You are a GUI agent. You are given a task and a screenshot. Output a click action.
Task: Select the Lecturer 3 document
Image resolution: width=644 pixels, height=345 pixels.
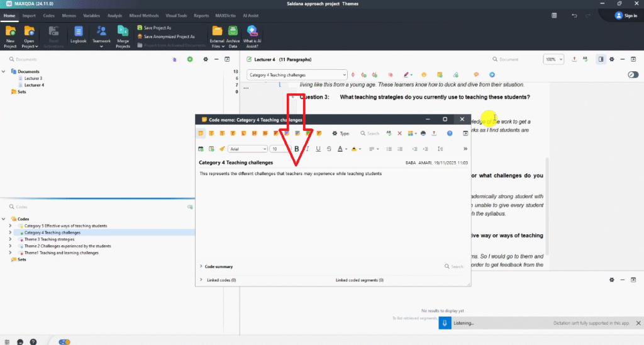(33, 78)
